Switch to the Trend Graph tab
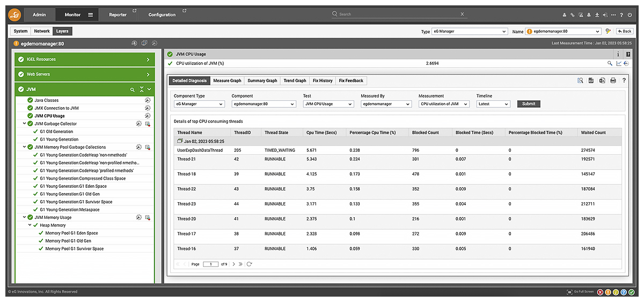 click(295, 81)
